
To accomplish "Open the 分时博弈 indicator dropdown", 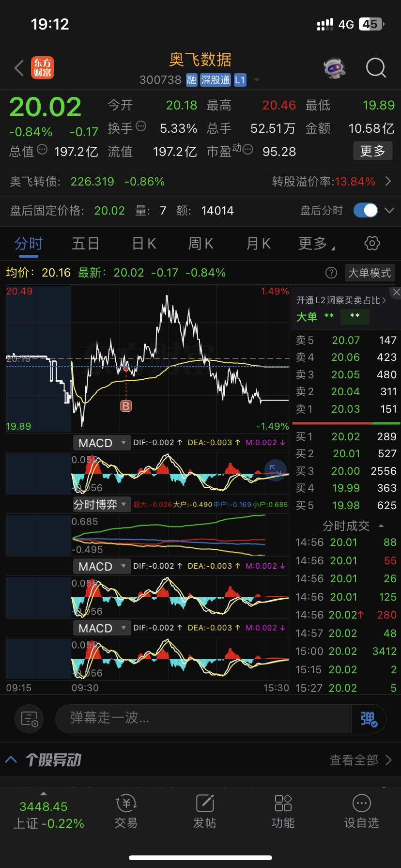I will [x=102, y=504].
